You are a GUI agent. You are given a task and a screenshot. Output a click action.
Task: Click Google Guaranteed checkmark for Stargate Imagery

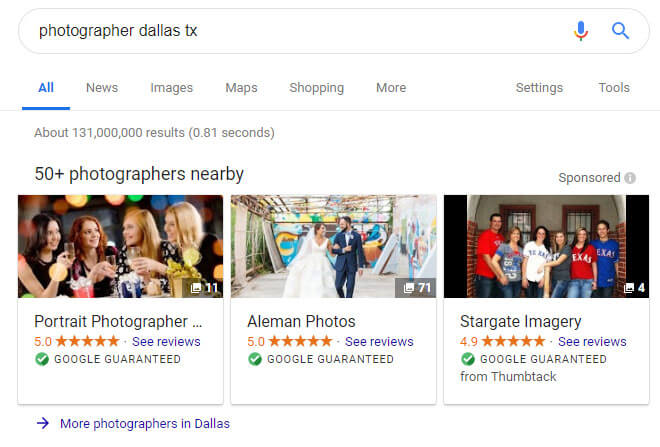[x=468, y=359]
